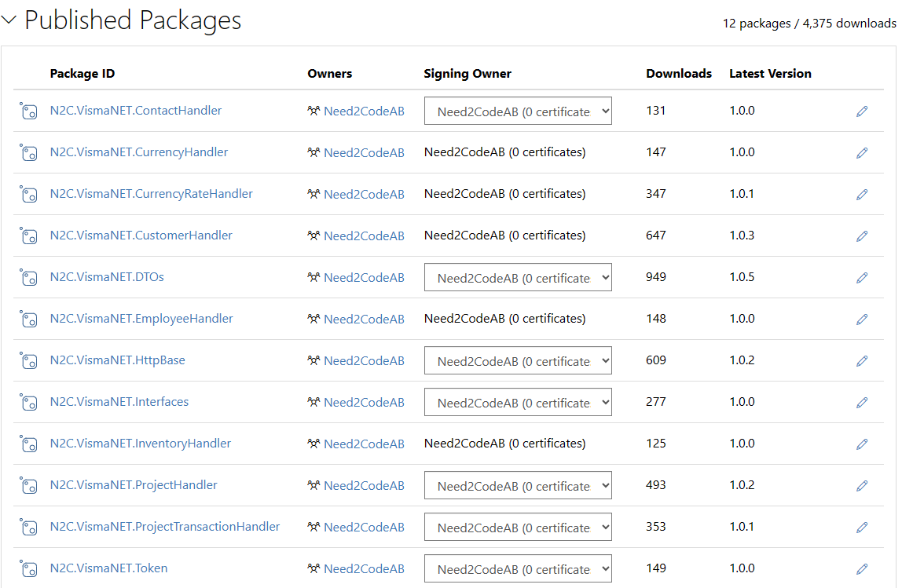This screenshot has height=588, width=902.
Task: Click the Downloads column header
Action: pos(679,74)
